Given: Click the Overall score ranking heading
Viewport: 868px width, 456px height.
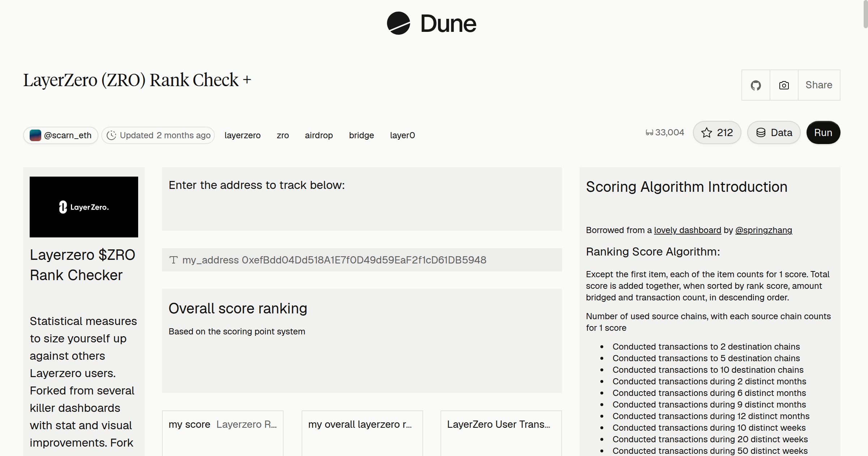Looking at the screenshot, I should click(238, 308).
